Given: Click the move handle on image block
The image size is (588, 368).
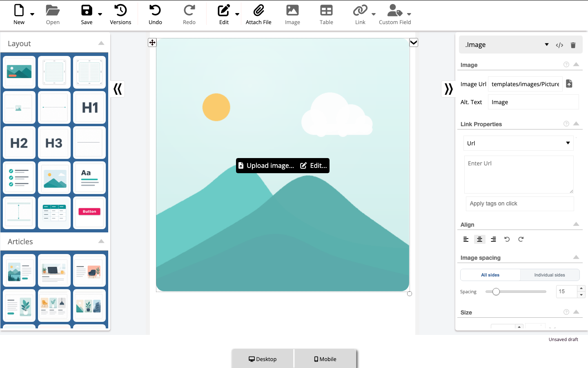Looking at the screenshot, I should click(x=152, y=42).
